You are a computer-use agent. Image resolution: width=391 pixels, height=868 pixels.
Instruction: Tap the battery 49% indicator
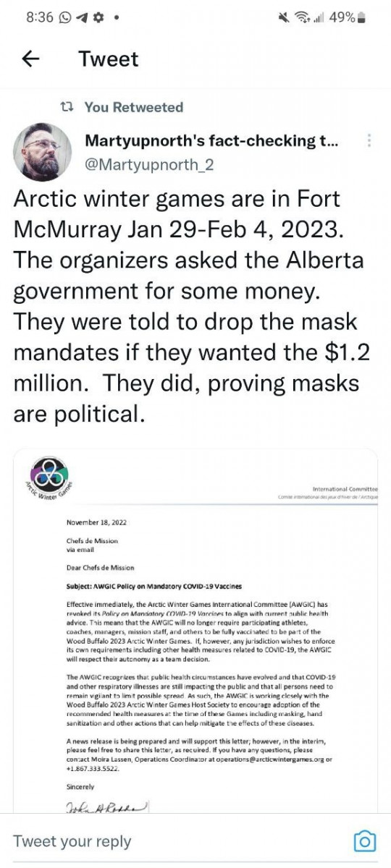[x=348, y=17]
